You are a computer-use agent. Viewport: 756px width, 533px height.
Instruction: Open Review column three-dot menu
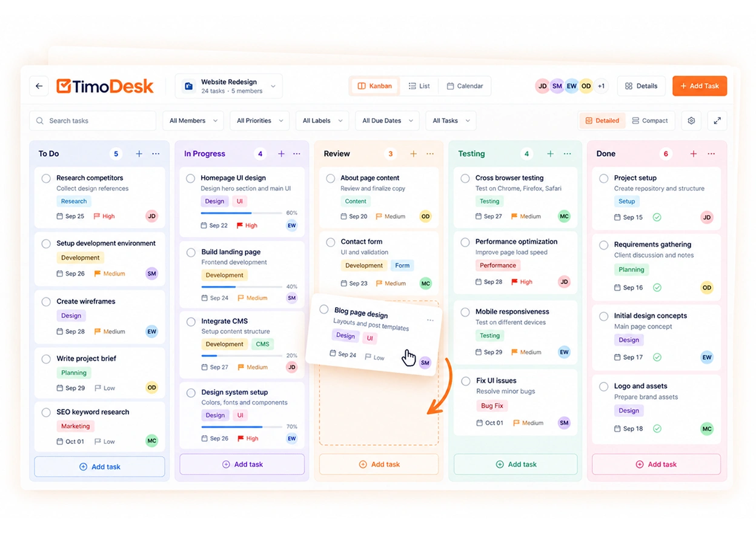tap(430, 154)
